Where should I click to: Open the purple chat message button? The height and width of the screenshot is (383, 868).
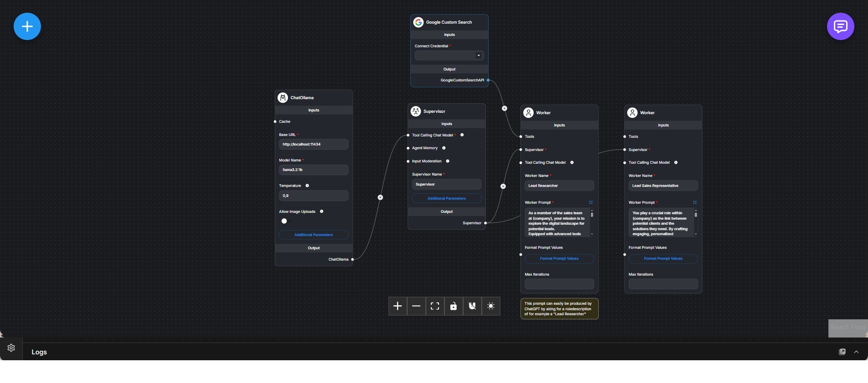840,26
